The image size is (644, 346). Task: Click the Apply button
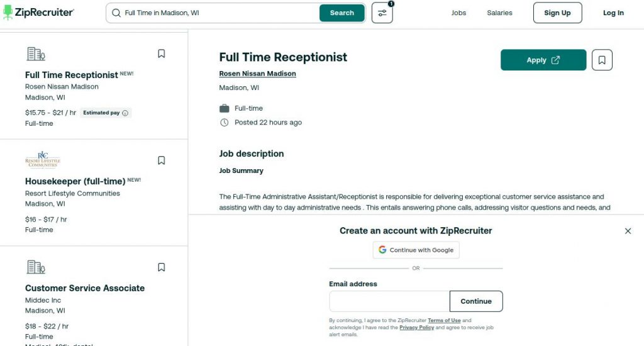click(x=543, y=60)
